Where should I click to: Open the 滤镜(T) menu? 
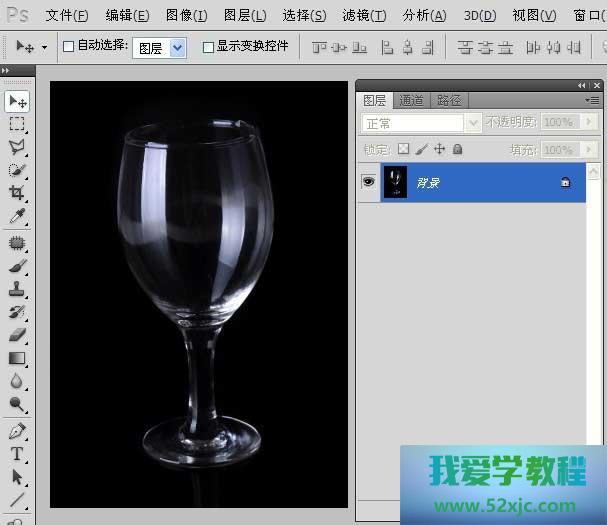tap(364, 15)
